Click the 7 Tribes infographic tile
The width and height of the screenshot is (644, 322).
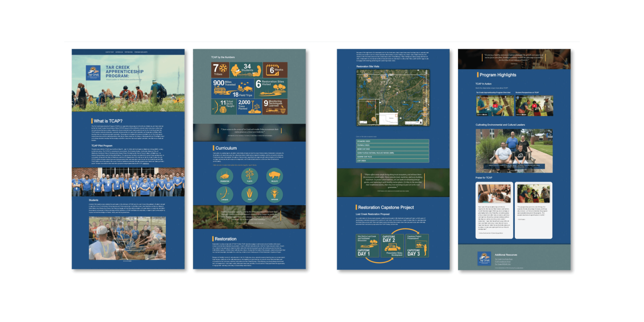220,70
